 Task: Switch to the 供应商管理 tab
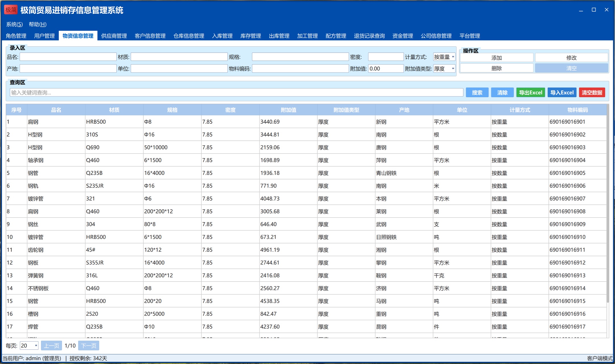tap(114, 36)
